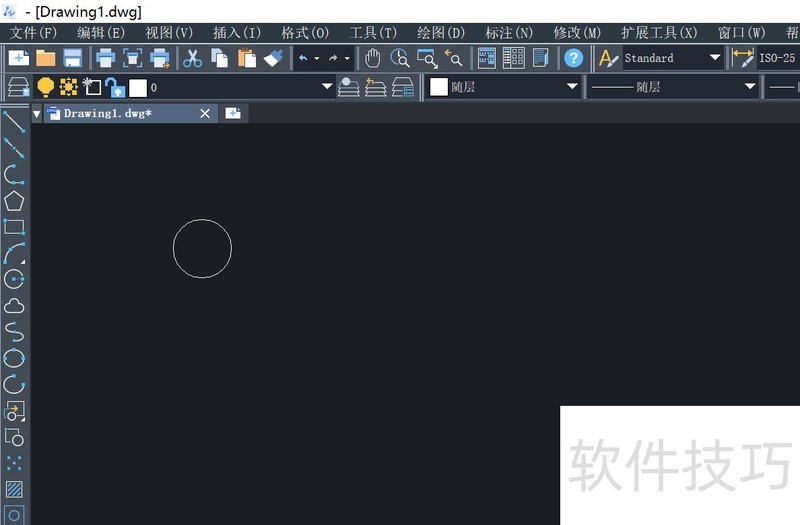Image resolution: width=800 pixels, height=525 pixels.
Task: Create a new drawing file
Action: (18, 58)
